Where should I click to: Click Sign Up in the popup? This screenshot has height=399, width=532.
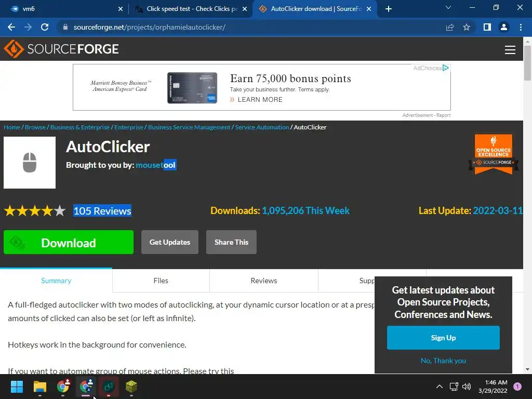(443, 338)
